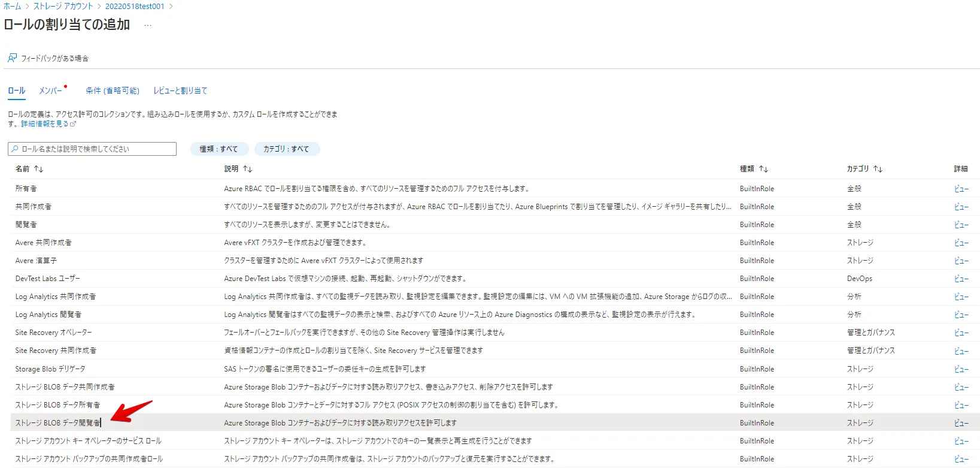980x468 pixels.
Task: Switch to 条件 (省略可能) tab
Action: pos(113,91)
